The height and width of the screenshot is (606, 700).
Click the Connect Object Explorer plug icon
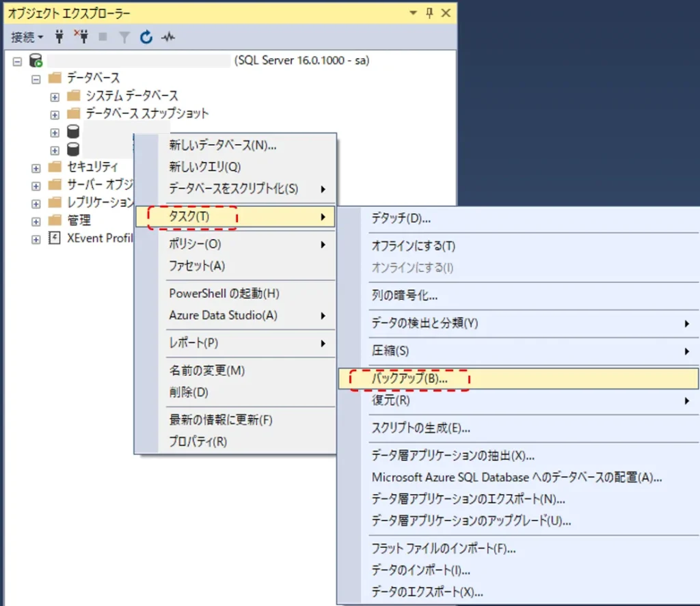(59, 37)
